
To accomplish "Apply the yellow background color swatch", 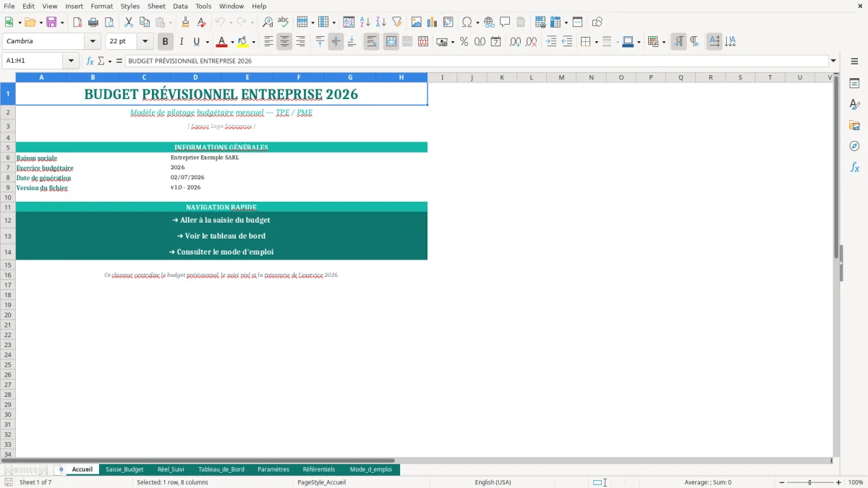I will click(x=243, y=42).
